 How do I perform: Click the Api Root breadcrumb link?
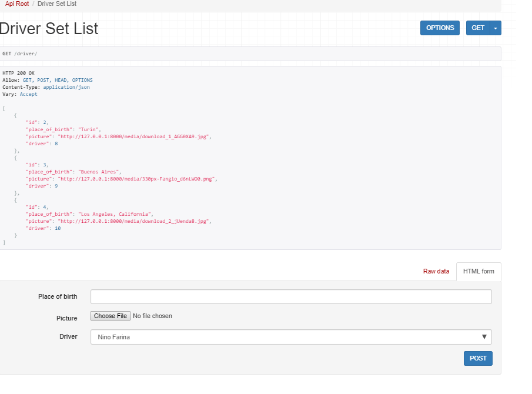(16, 4)
